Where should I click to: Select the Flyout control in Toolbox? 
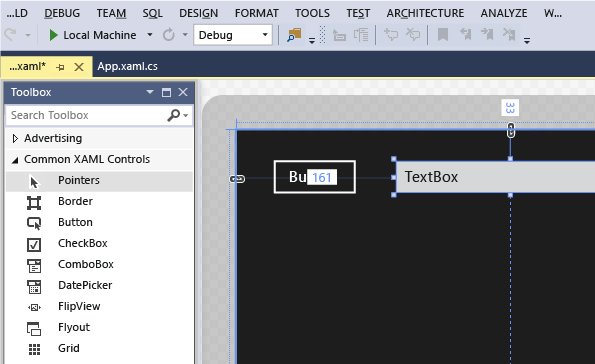(99, 328)
